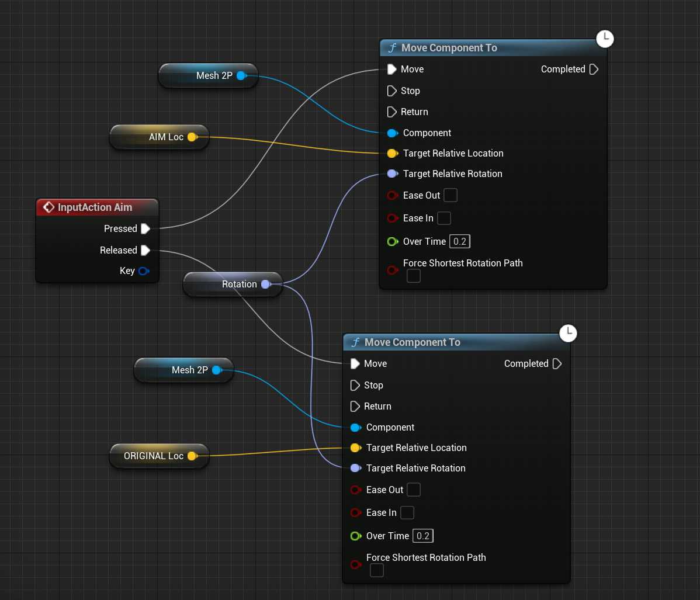Tick Ease Out on the lower Move Component To
Viewport: 700px width, 600px height.
(414, 490)
